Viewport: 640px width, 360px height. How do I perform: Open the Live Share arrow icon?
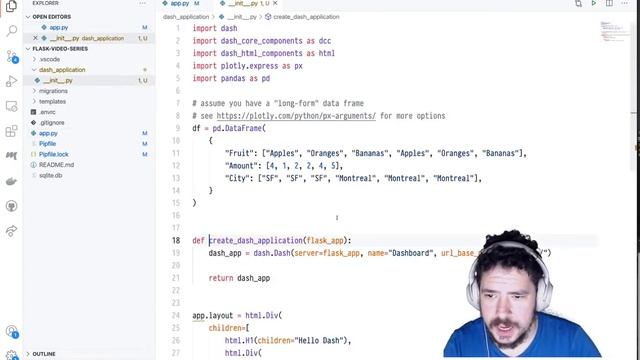[11, 231]
